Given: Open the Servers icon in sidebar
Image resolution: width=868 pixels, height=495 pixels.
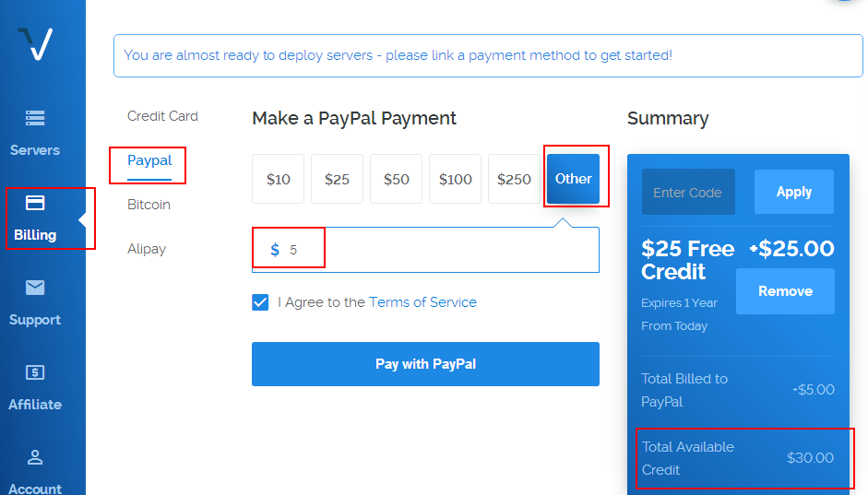Looking at the screenshot, I should [35, 118].
